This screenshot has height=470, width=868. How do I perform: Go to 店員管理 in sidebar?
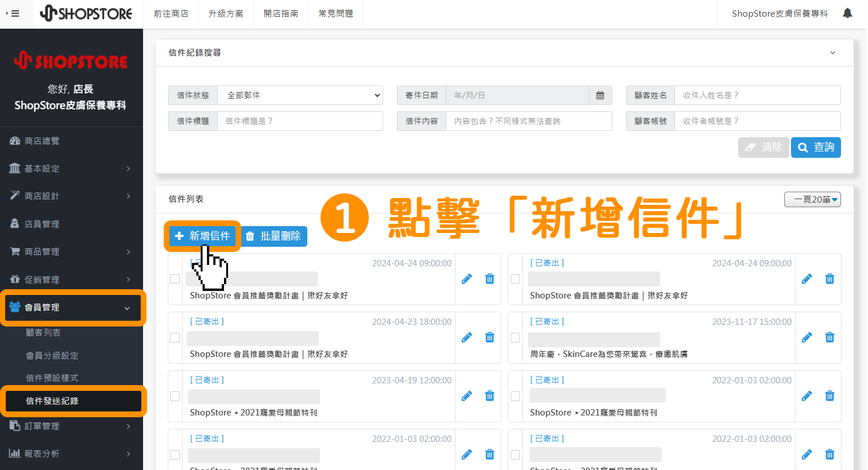(71, 224)
